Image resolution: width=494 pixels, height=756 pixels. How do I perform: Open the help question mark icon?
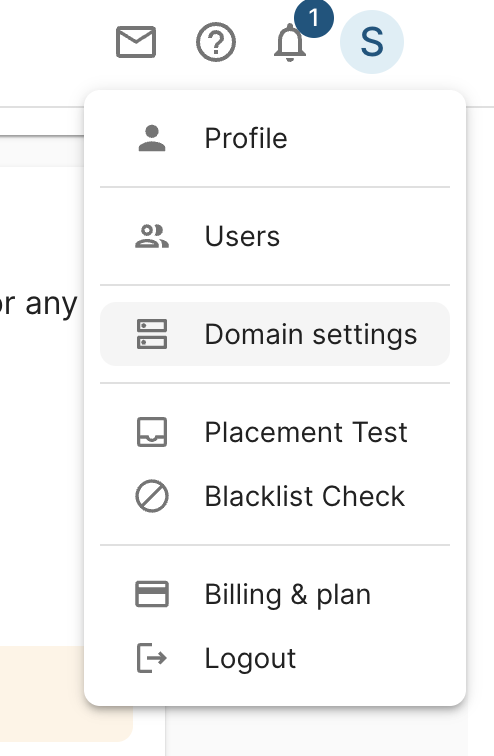coord(216,42)
